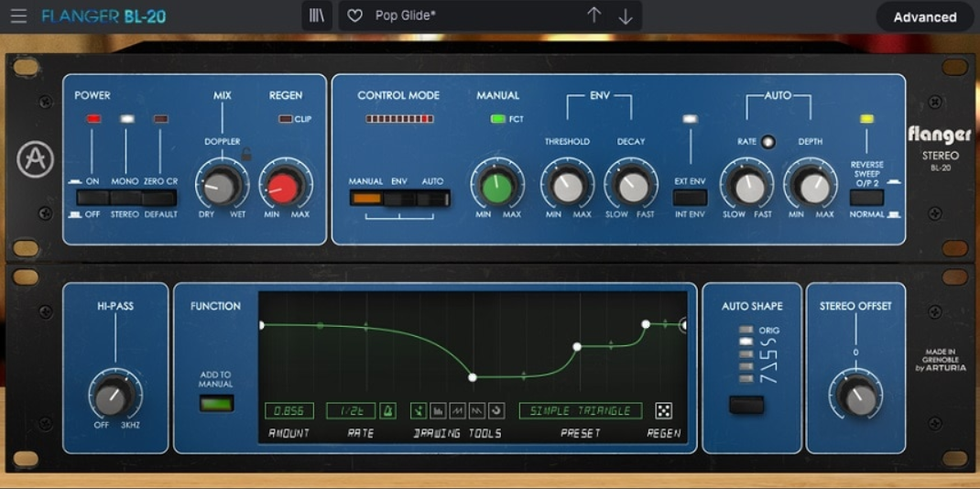This screenshot has width=980, height=489.
Task: Select the ORIG auto shape LED
Action: (746, 331)
